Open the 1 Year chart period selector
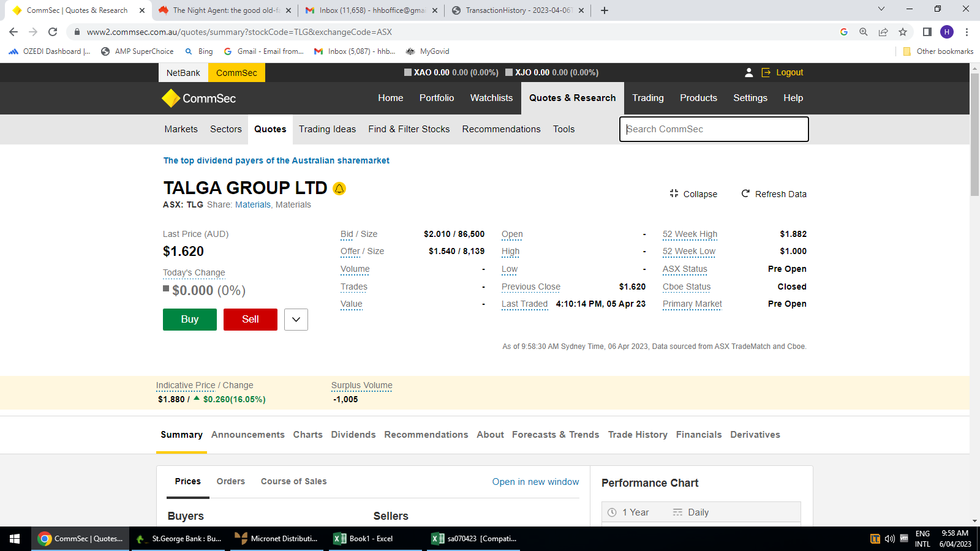Screen dimensions: 980x551 click(x=630, y=512)
